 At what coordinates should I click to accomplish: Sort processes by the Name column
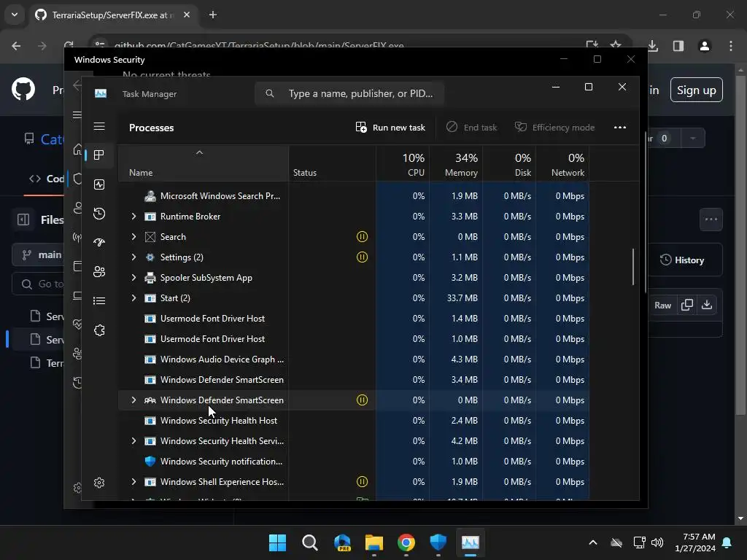[203, 163]
